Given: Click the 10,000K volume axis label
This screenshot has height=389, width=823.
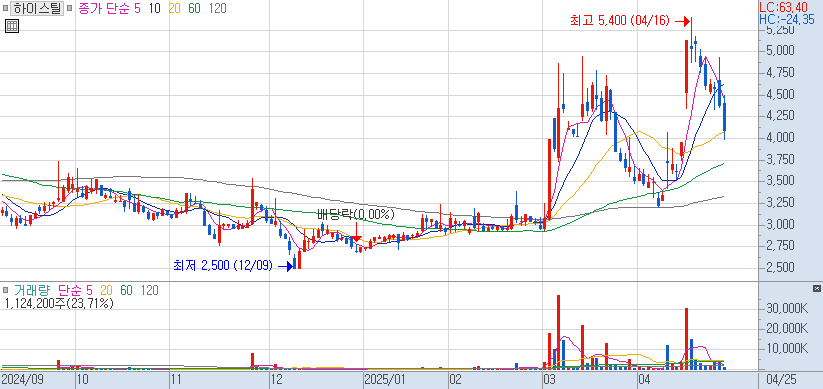Looking at the screenshot, I should 787,349.
